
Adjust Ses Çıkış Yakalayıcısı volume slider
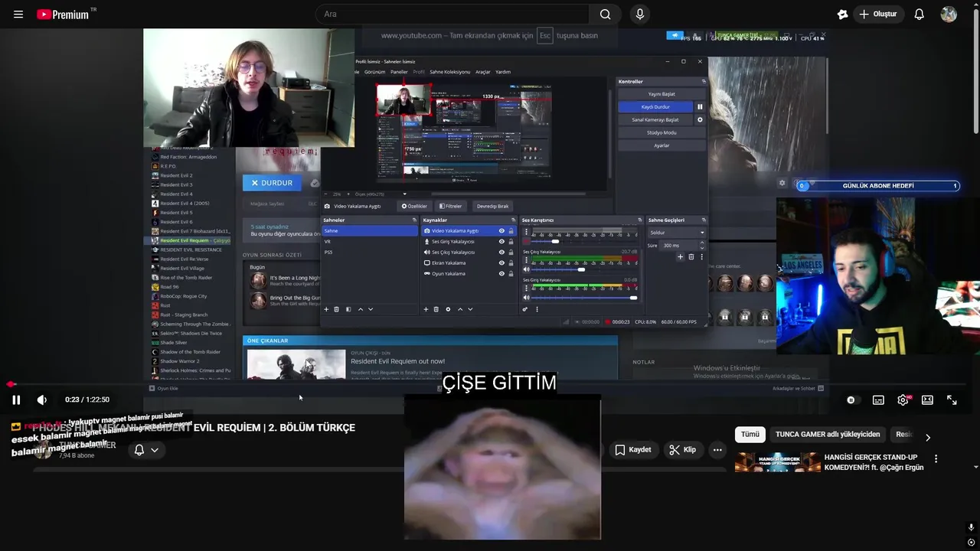[585, 269]
